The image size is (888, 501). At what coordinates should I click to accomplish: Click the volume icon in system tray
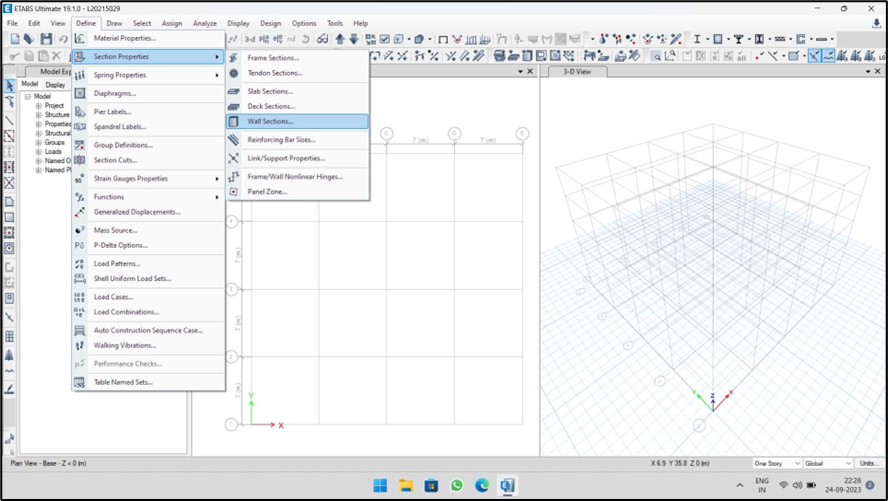coord(797,485)
